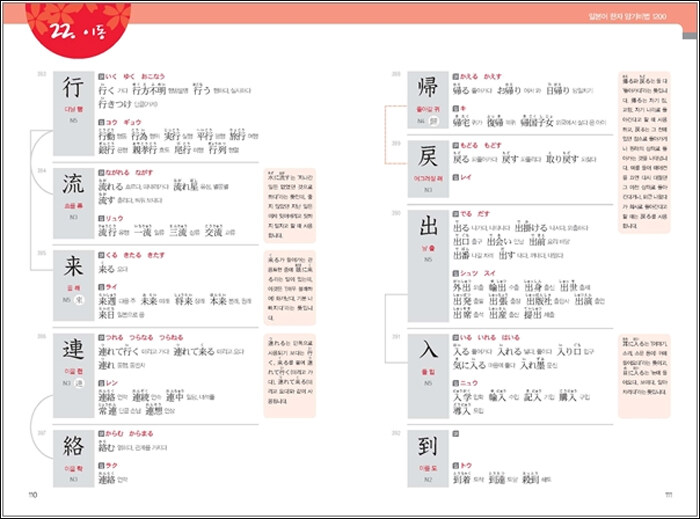Select the large kanji 連 block
The height and width of the screenshot is (519, 700).
[74, 375]
